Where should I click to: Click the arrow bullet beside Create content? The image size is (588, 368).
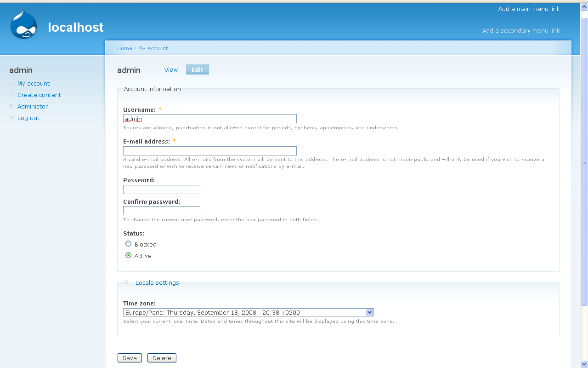12,95
